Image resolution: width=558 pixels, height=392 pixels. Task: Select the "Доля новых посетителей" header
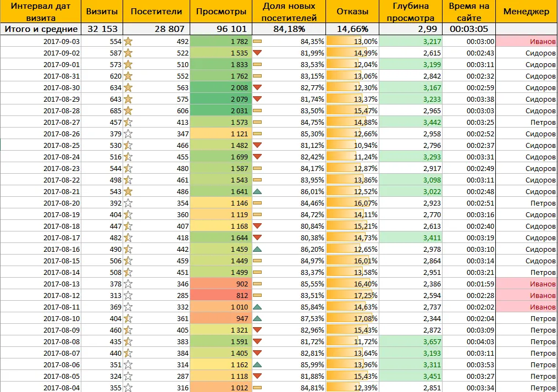pos(289,12)
